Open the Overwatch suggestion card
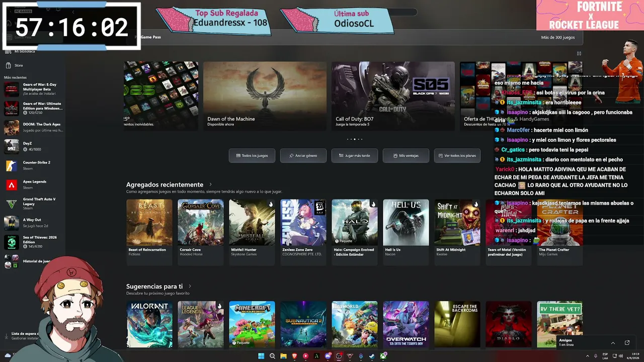644x362 pixels. 406,324
